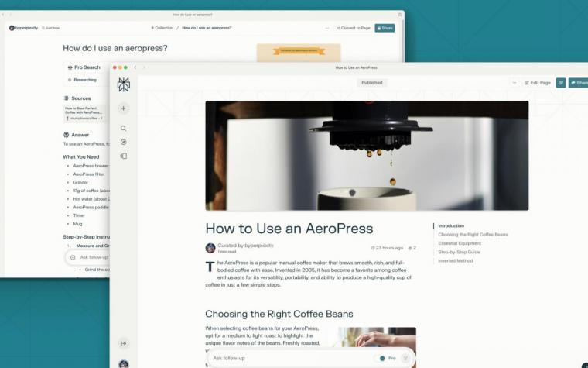This screenshot has height=368, width=588.
Task: Click the AeroPress hero image
Action: (367, 156)
